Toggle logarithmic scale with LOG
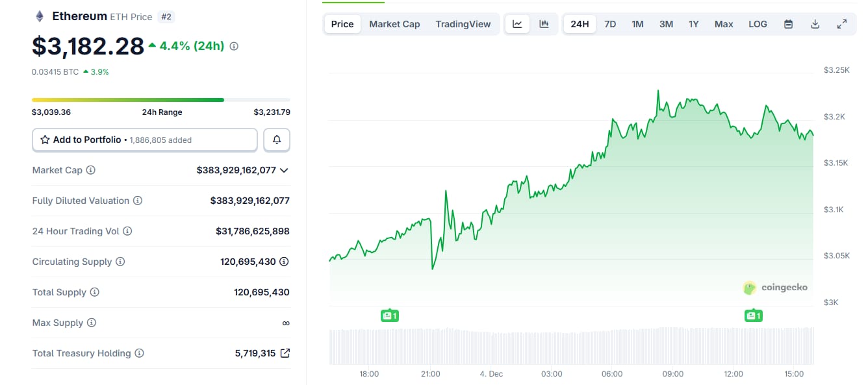 (758, 23)
